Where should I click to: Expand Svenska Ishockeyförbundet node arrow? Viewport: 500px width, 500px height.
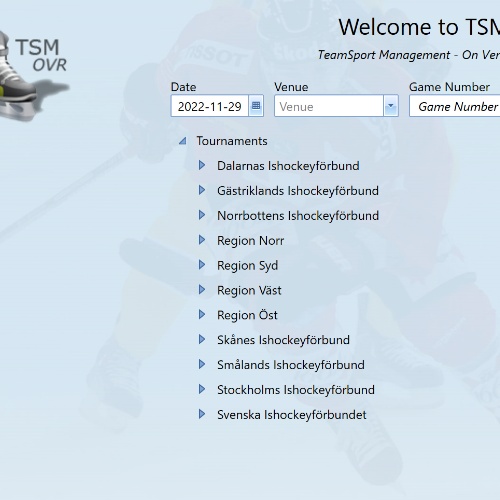coord(202,414)
